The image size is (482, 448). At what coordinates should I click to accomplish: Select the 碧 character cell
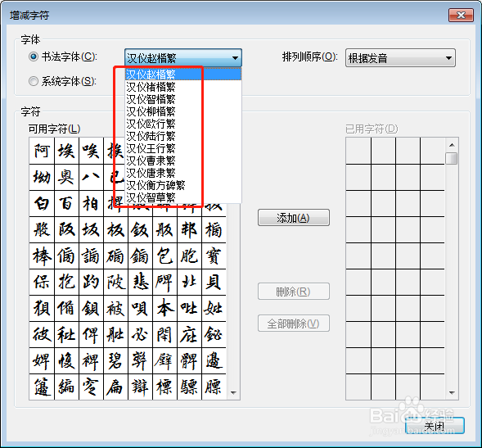point(115,361)
